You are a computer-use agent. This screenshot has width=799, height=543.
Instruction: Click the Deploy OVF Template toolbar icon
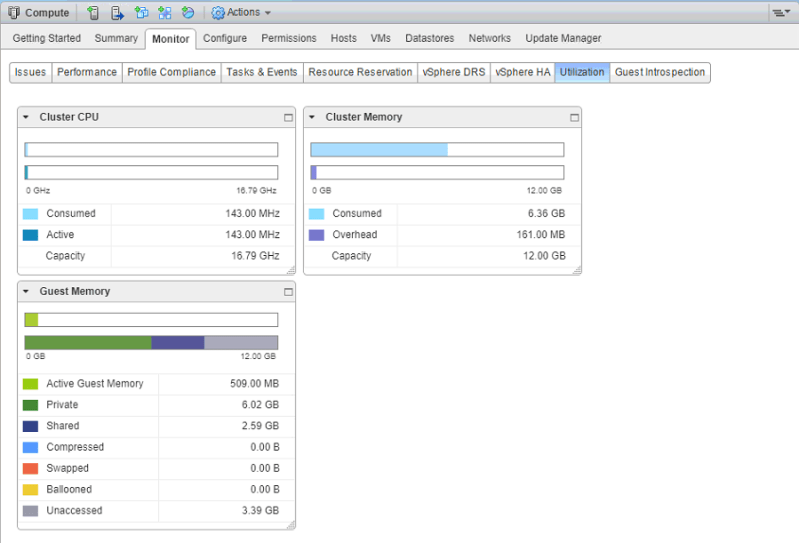[x=187, y=13]
